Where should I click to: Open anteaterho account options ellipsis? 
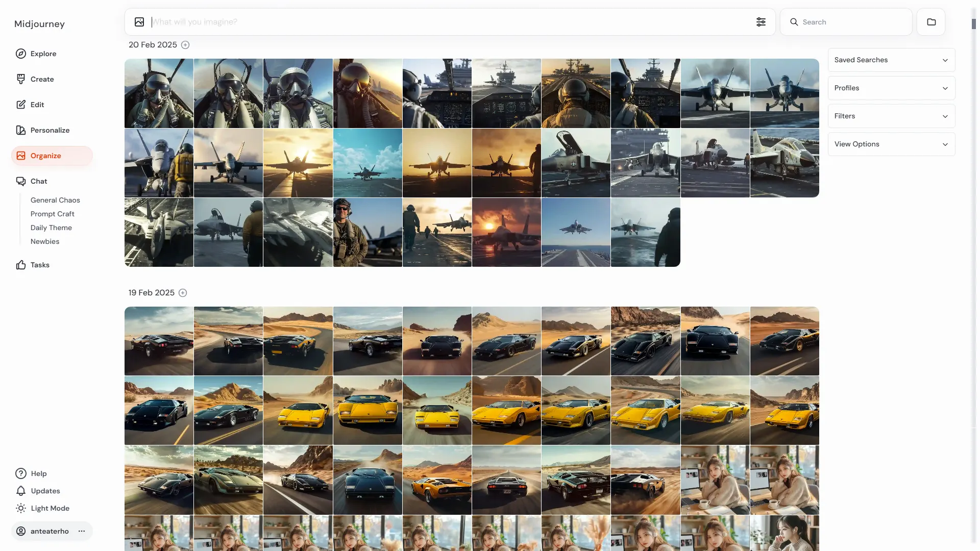point(82,531)
